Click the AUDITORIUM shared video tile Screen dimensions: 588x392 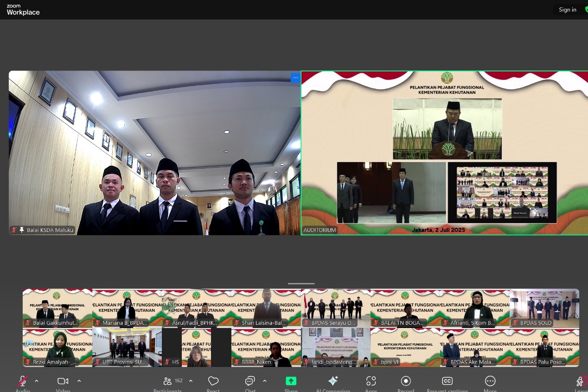click(444, 153)
